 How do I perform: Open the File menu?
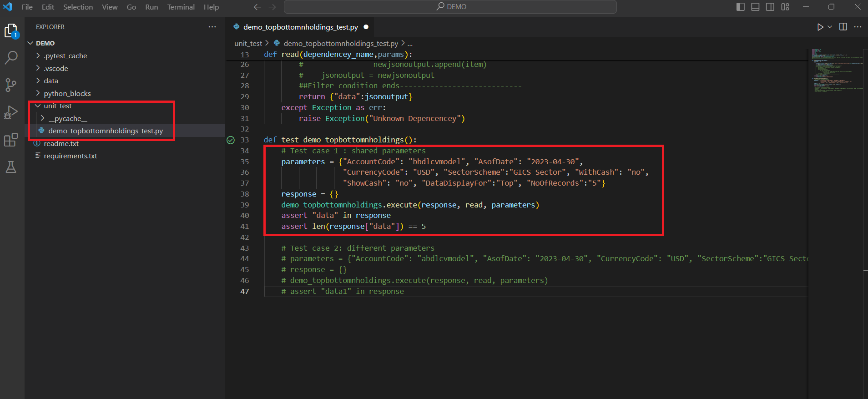[27, 7]
